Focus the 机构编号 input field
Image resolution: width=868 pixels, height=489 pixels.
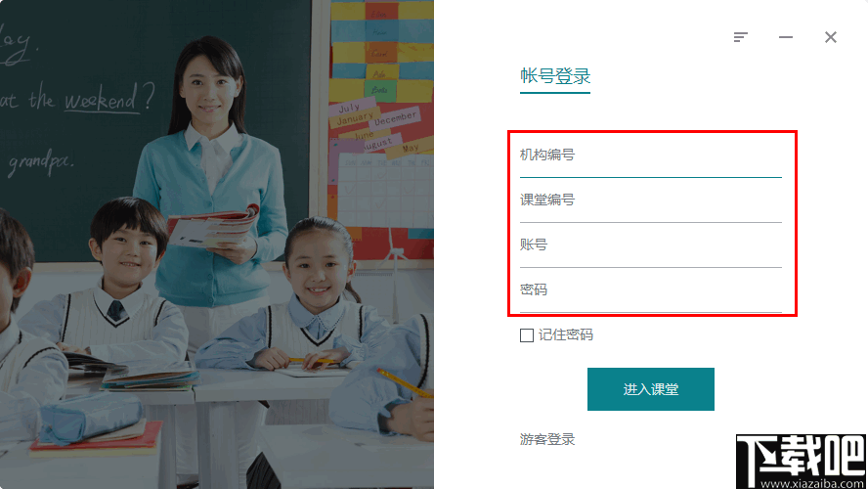(650, 156)
